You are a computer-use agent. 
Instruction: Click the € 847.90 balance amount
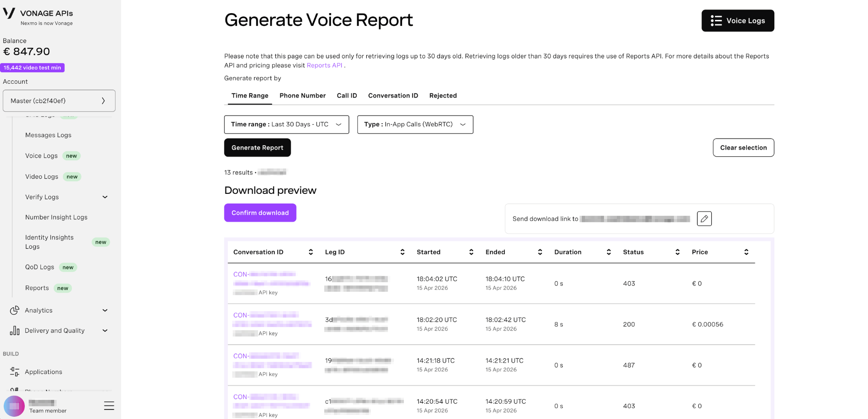(x=26, y=52)
